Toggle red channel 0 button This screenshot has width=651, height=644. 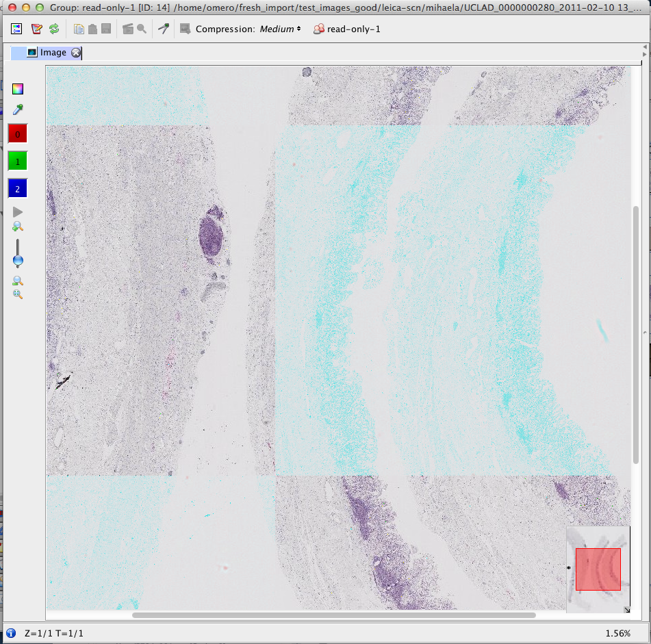coord(18,134)
